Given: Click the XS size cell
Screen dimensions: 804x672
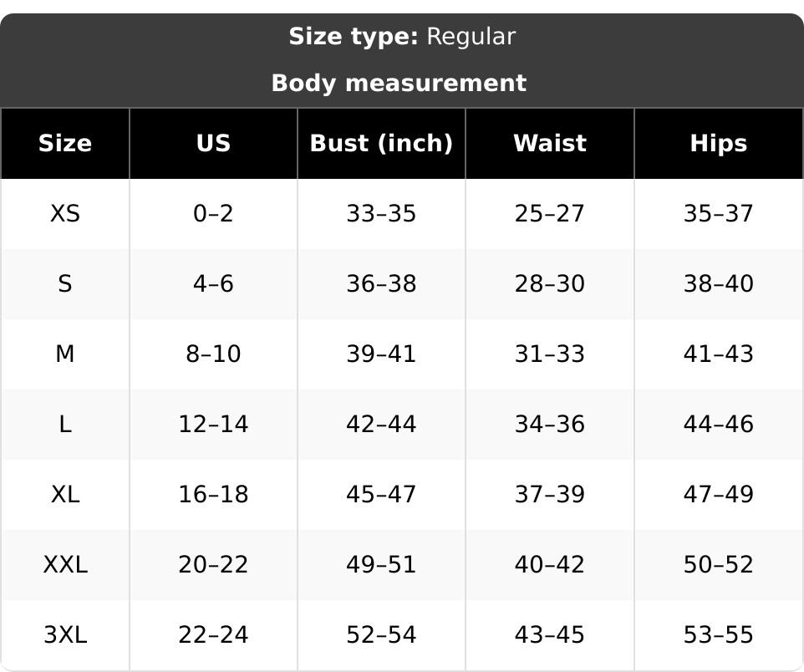Looking at the screenshot, I should click(x=65, y=213).
